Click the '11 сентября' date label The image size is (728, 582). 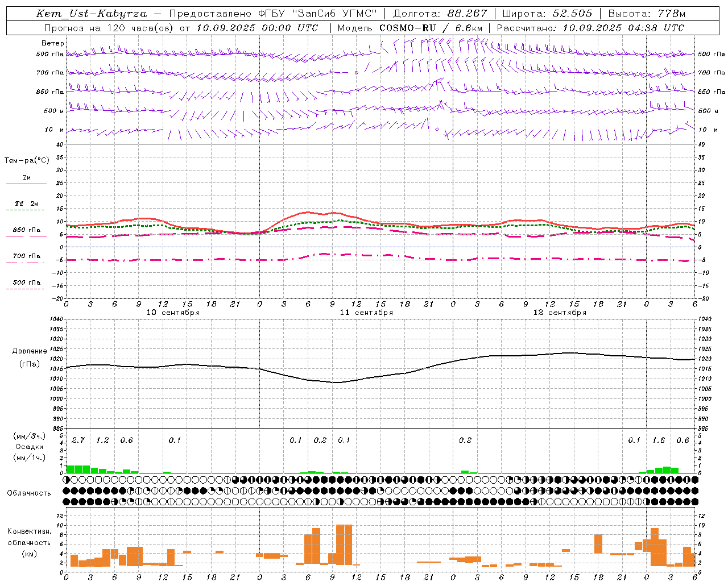pos(366,313)
